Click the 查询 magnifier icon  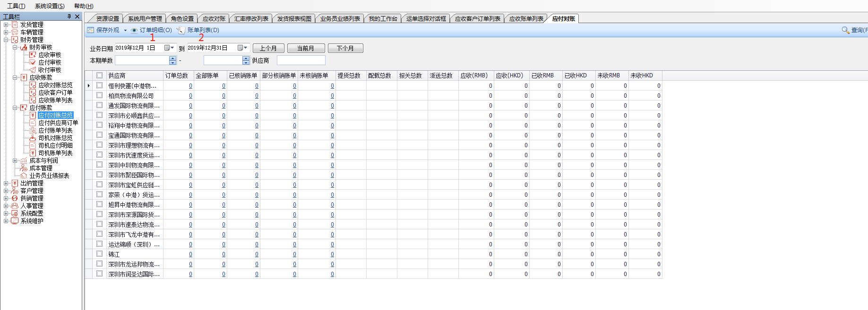pyautogui.click(x=845, y=30)
